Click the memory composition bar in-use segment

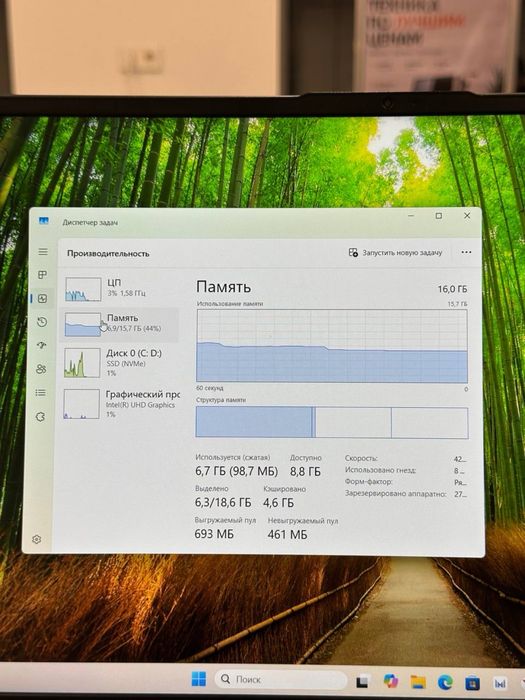(254, 422)
